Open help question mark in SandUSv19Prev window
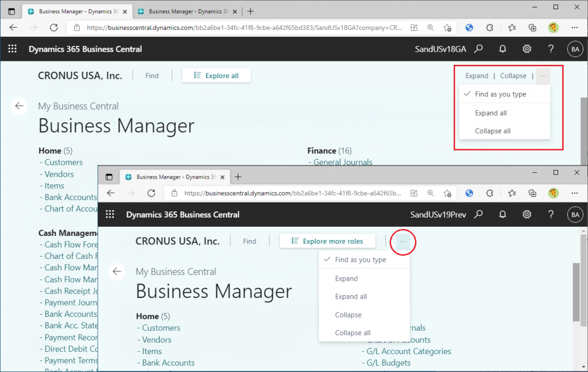The image size is (588, 372). pos(551,214)
